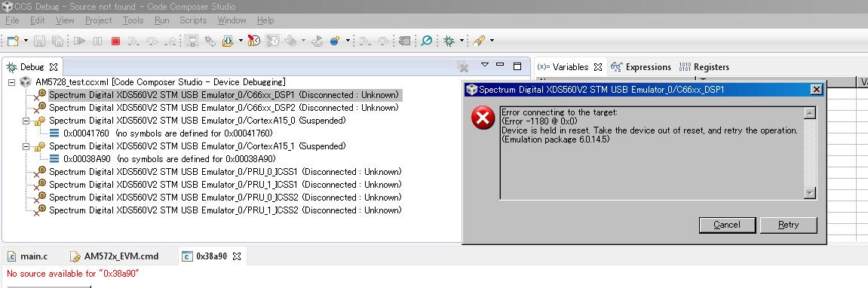Click the green bug Debug toolbar icon
Image resolution: width=868 pixels, height=288 pixels.
point(449,41)
